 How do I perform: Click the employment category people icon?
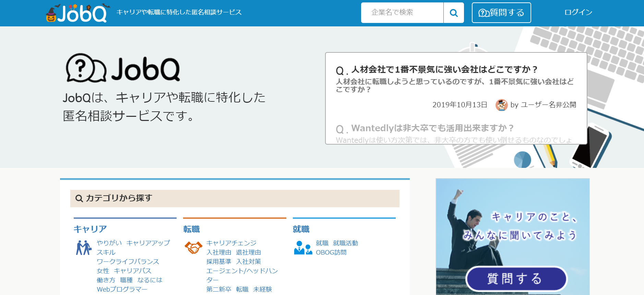click(x=303, y=247)
